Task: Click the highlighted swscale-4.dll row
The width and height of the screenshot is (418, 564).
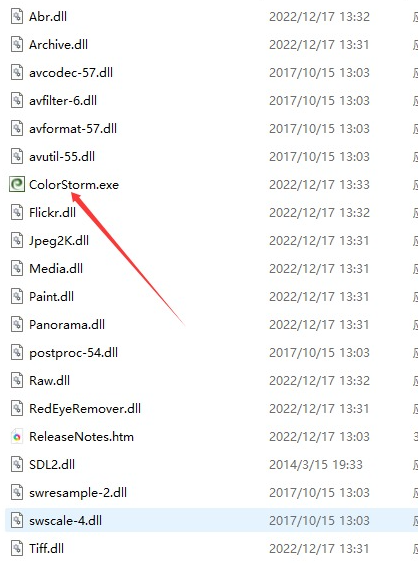Action: [212, 520]
